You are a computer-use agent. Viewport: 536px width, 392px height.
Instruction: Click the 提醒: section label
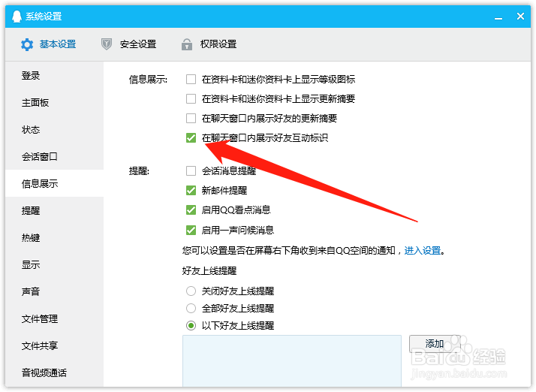[139, 170]
